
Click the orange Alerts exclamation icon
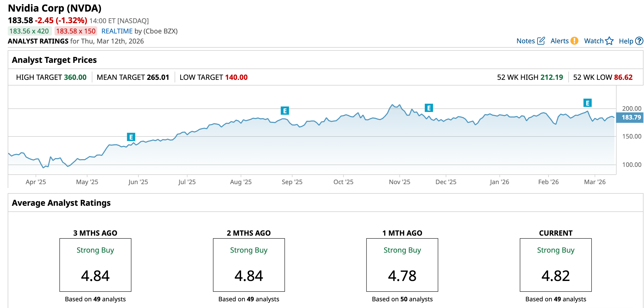(574, 41)
